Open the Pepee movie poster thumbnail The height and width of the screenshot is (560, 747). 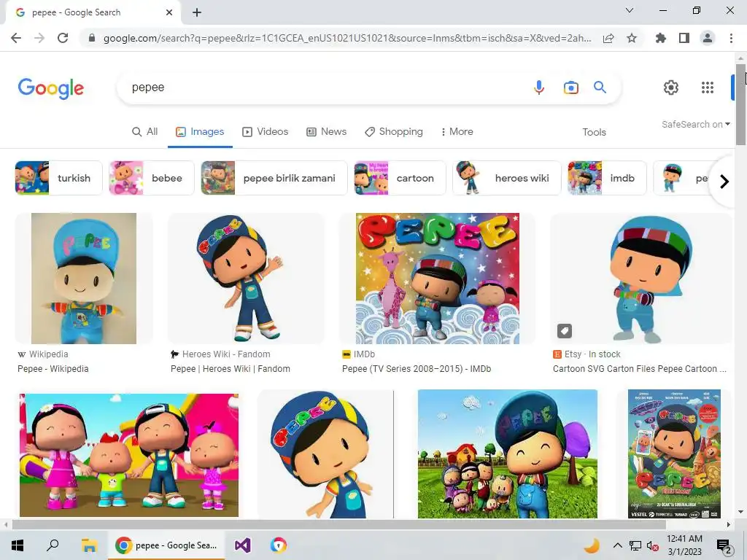point(674,454)
